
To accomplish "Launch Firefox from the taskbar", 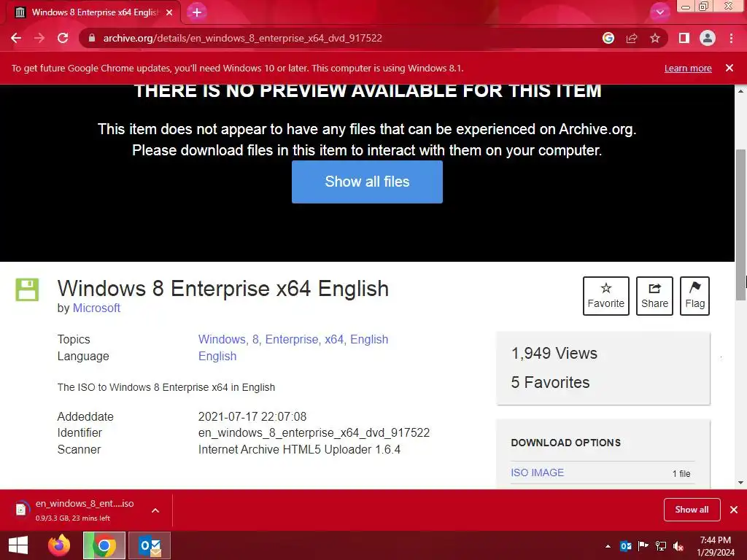I will click(x=59, y=545).
